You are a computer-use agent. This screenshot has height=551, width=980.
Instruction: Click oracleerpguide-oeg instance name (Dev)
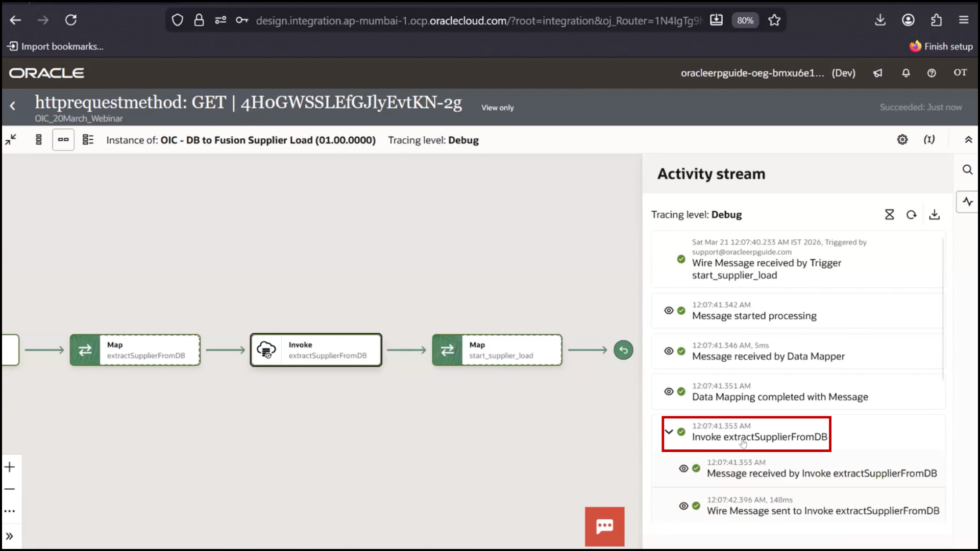pos(768,73)
